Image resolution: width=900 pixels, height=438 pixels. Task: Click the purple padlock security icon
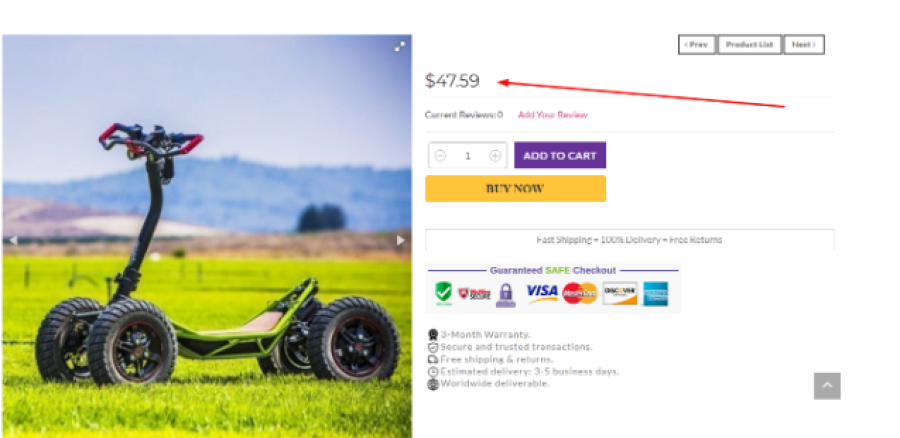tap(506, 294)
